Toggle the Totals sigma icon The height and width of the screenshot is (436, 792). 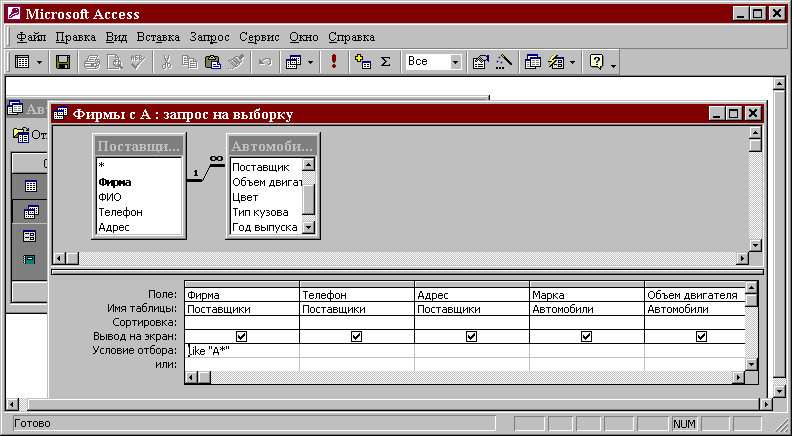[385, 62]
